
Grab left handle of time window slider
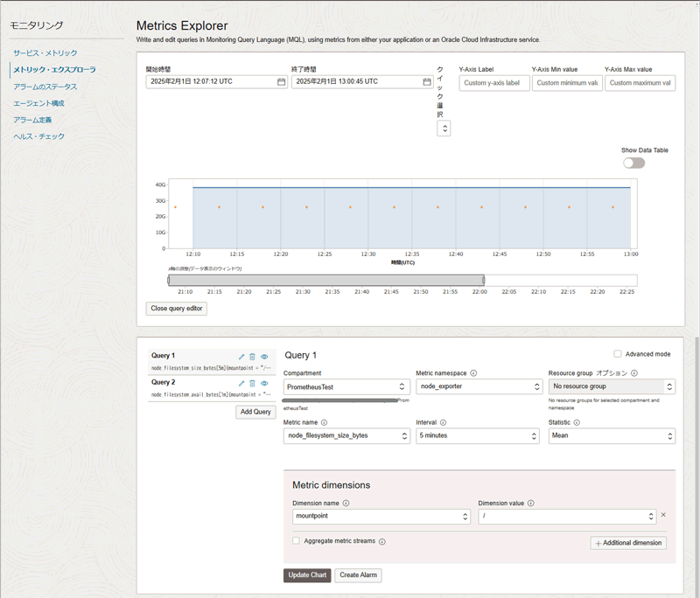(168, 280)
